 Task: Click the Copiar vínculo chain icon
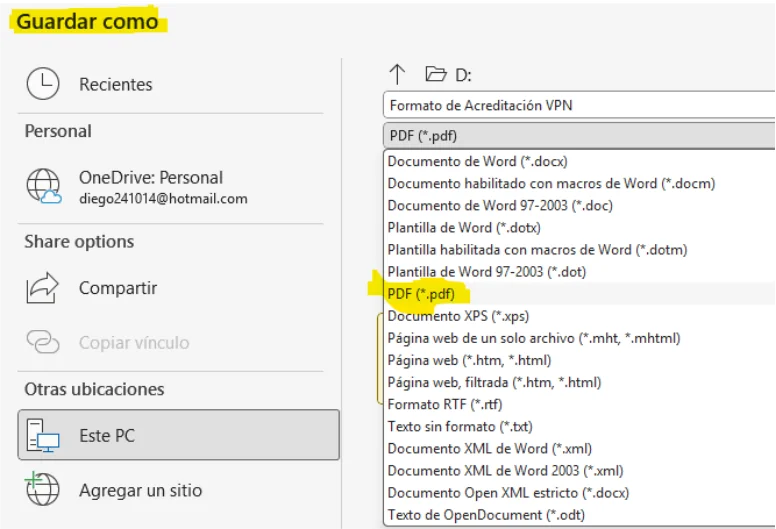click(43, 342)
